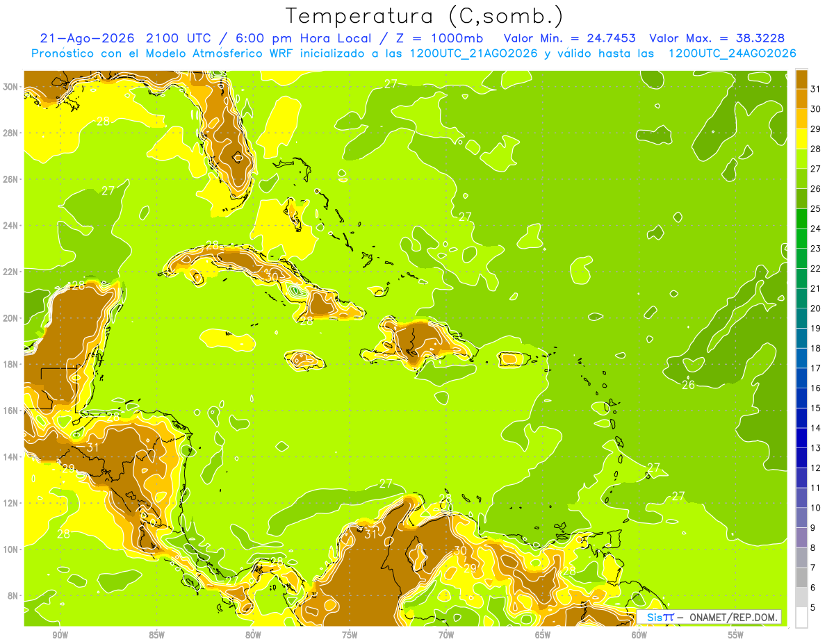Click the '20N' latitude axis label
The height and width of the screenshot is (644, 834).
point(11,318)
